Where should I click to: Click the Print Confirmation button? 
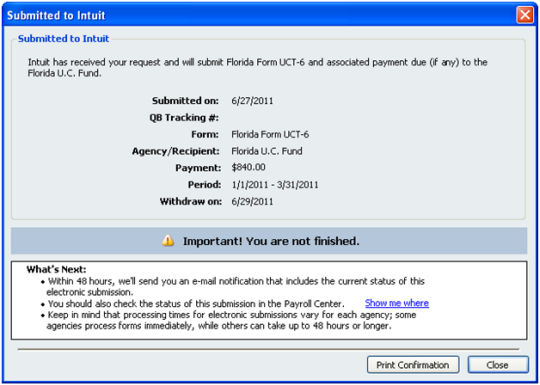click(x=413, y=365)
